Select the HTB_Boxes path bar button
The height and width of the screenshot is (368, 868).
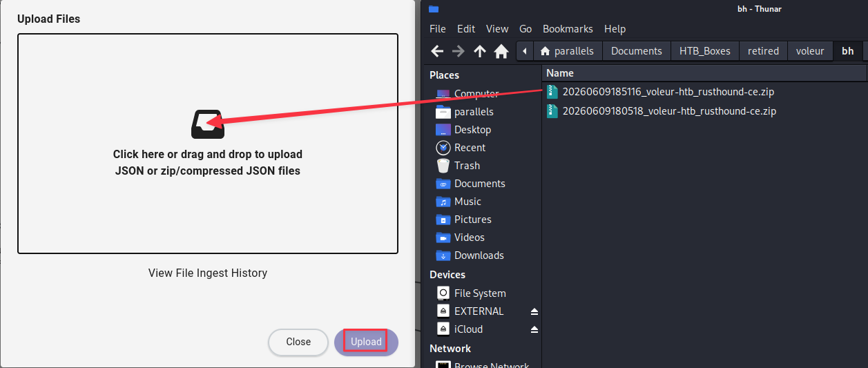[704, 51]
